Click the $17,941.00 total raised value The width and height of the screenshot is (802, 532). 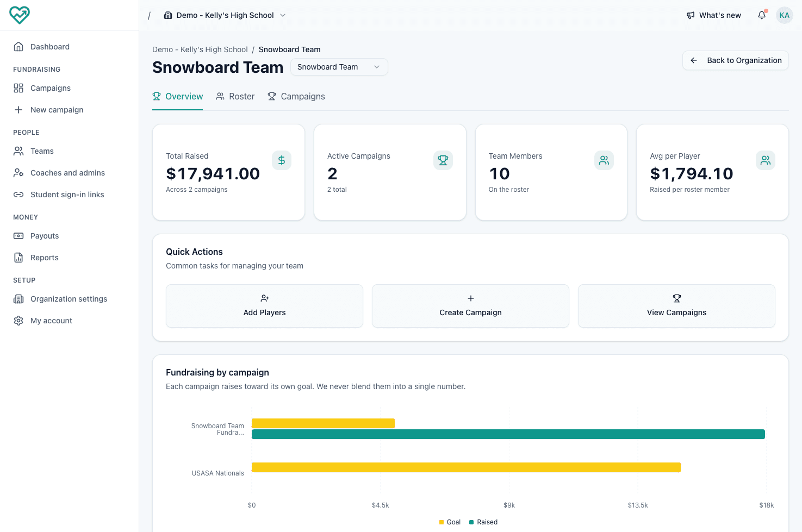213,174
